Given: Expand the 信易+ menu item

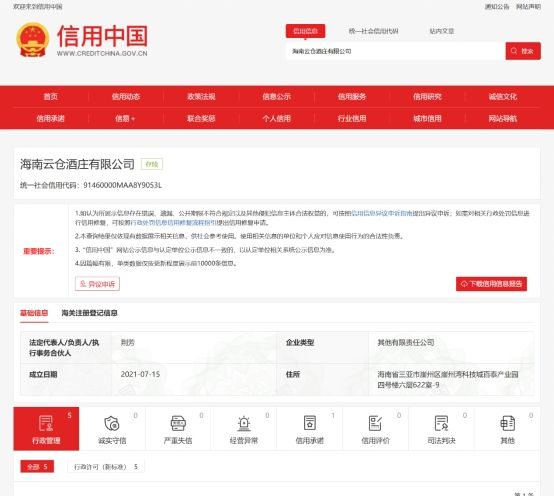Looking at the screenshot, I should 125,119.
